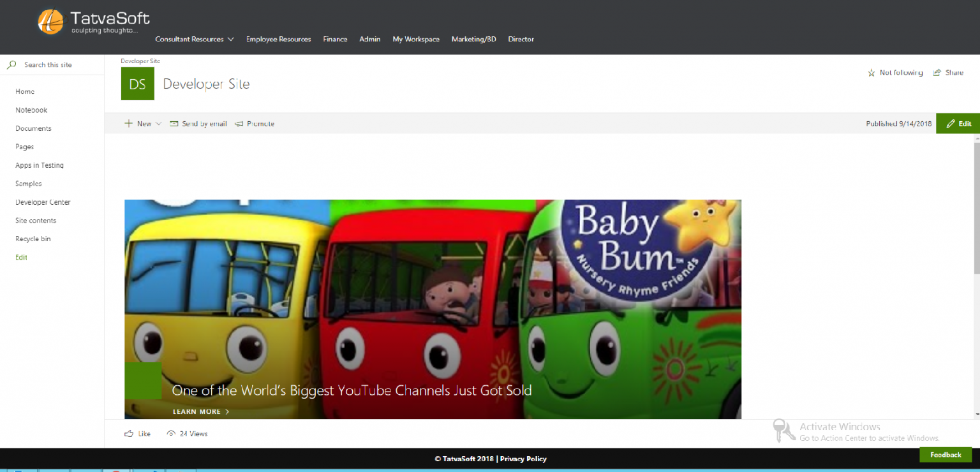Open the New dropdown menu

click(159, 124)
